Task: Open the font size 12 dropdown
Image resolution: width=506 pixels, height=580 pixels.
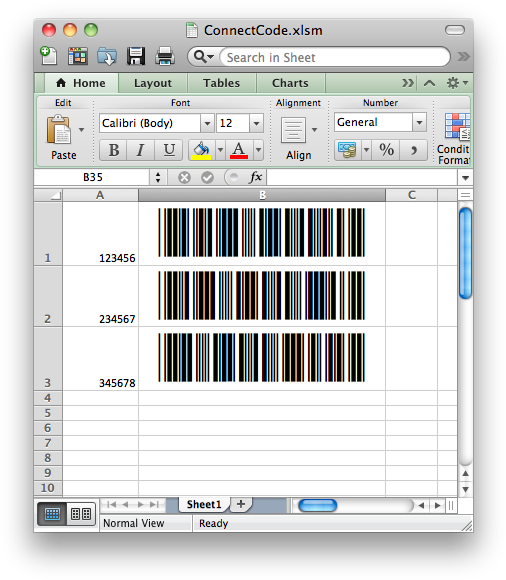Action: tap(256, 123)
